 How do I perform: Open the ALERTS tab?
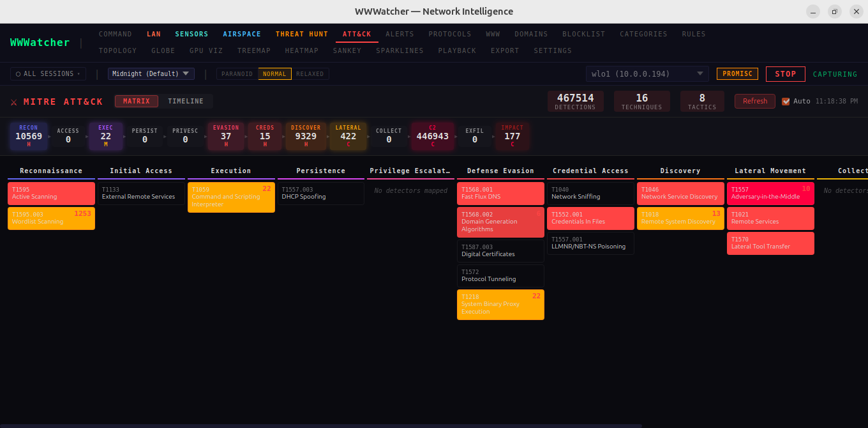click(x=400, y=34)
